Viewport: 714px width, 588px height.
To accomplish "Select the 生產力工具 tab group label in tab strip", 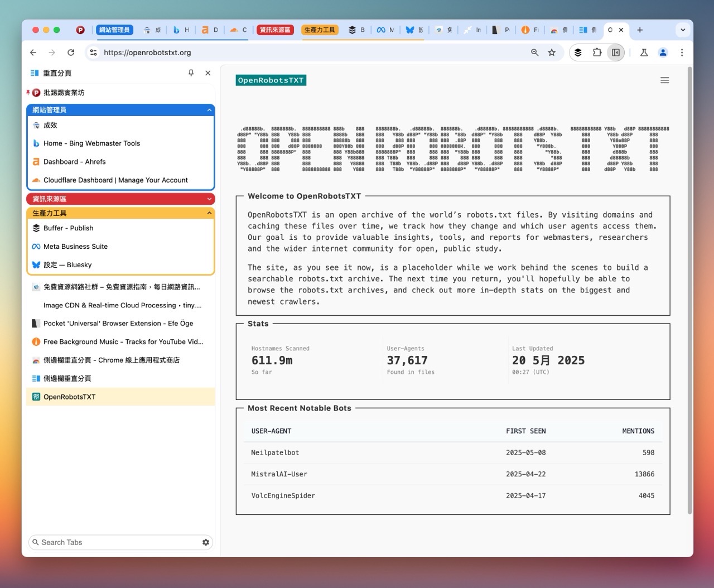I will [320, 30].
